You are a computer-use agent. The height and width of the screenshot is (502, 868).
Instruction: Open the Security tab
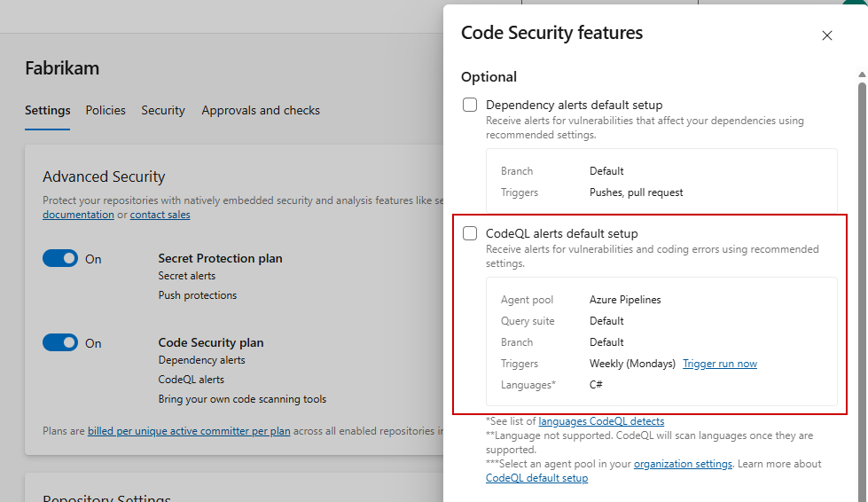(x=163, y=110)
